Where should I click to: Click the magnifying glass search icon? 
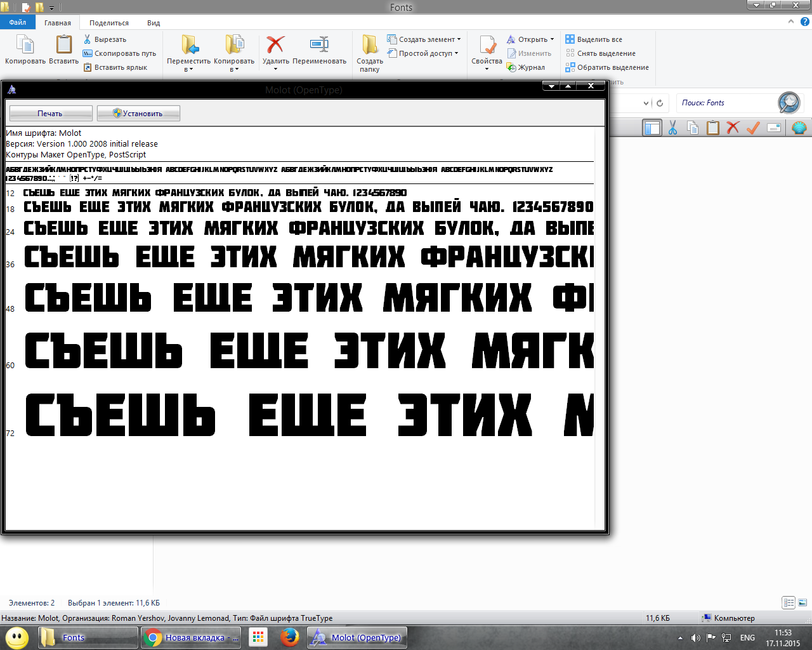(789, 103)
